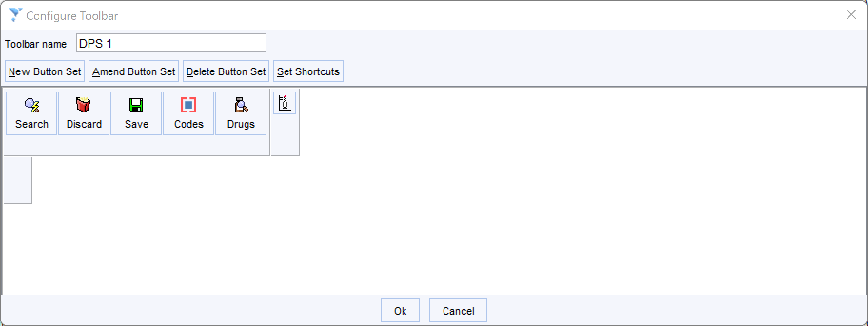The image size is (868, 326).
Task: Close the Configure Toolbar dialog
Action: (851, 15)
